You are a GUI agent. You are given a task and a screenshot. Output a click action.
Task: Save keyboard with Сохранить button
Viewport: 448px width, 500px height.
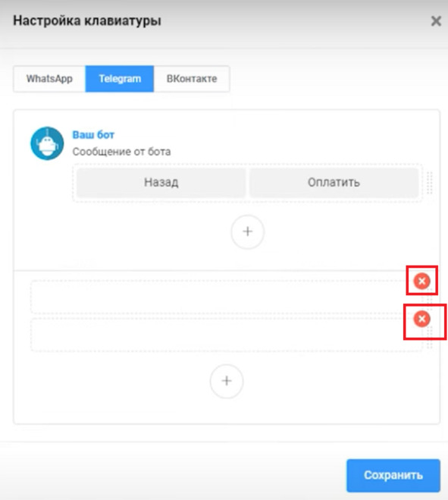pyautogui.click(x=393, y=476)
